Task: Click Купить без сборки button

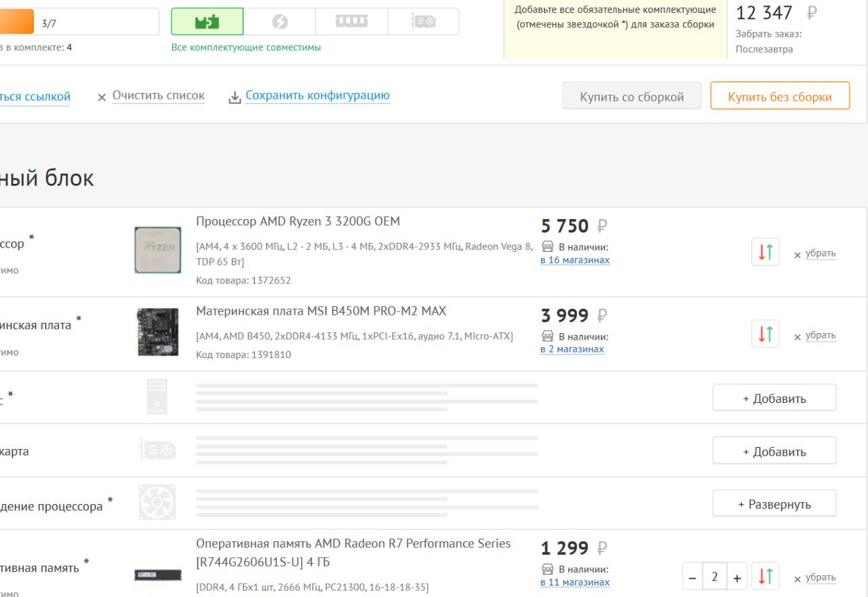Action: tap(780, 96)
